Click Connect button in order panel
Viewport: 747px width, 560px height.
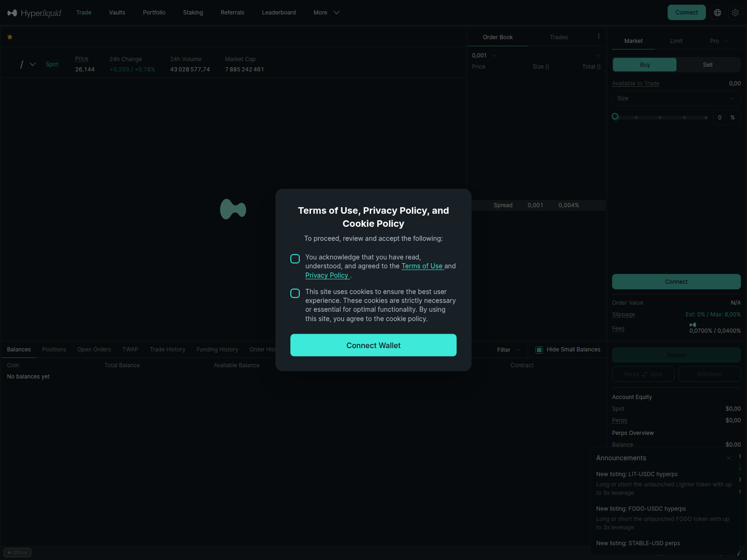(x=676, y=282)
